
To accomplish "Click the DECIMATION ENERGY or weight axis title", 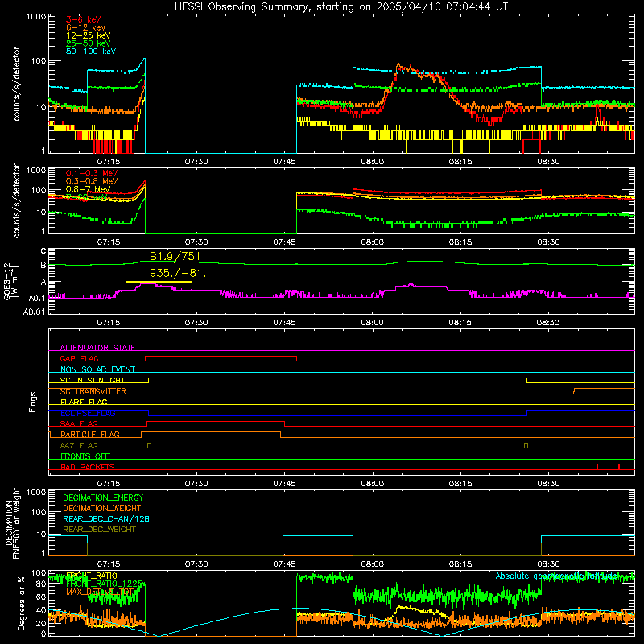I will [13, 522].
